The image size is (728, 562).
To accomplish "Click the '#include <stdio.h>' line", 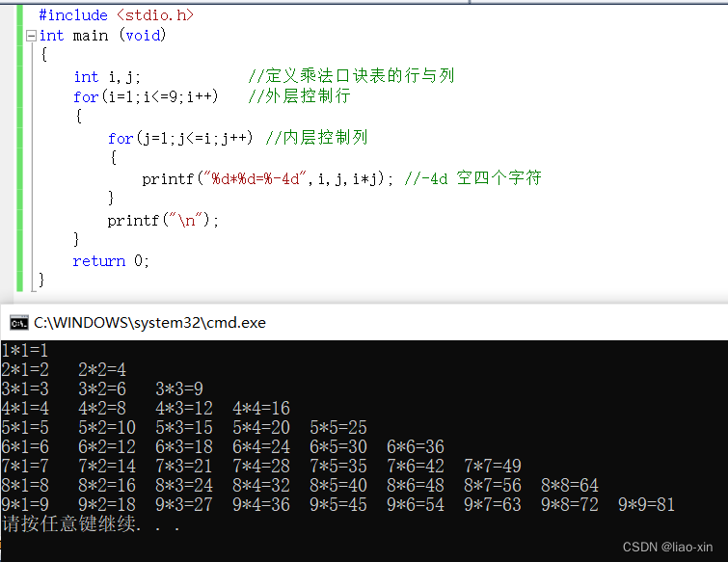I will pos(116,15).
